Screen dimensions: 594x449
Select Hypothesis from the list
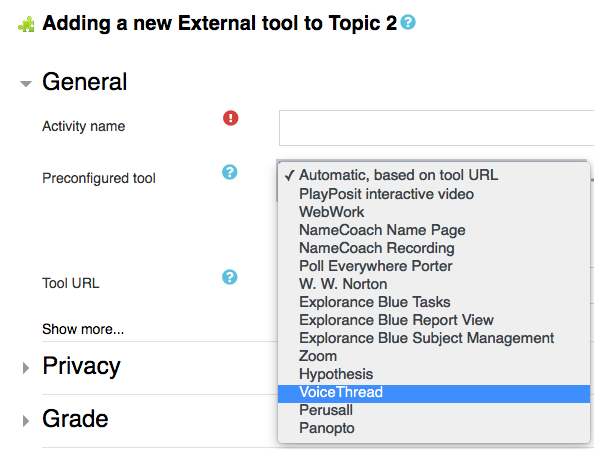pos(434,374)
